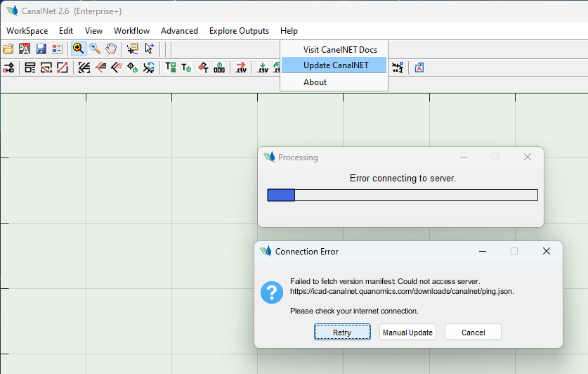Open the Advanced menu
The width and height of the screenshot is (588, 374).
click(179, 31)
